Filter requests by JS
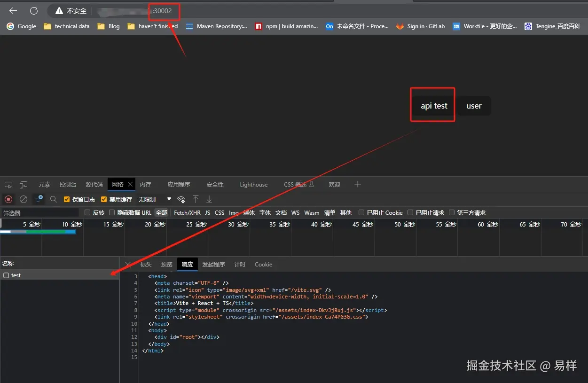 coord(208,213)
